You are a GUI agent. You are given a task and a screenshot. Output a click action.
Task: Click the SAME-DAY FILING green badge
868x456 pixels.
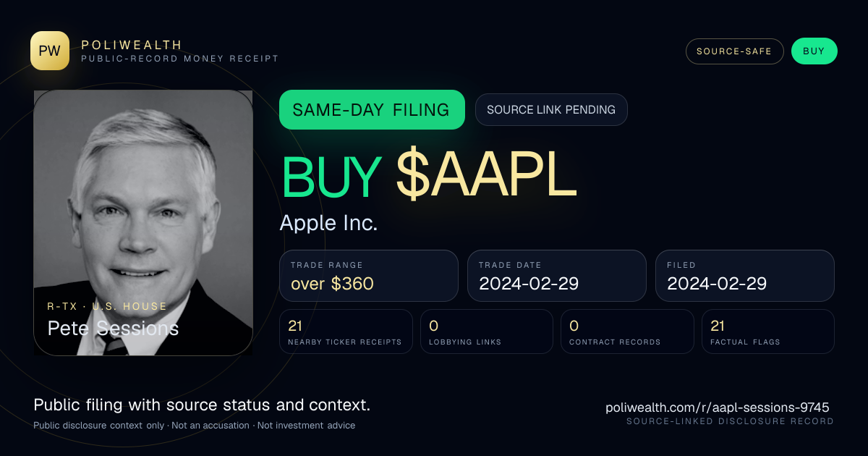coord(372,110)
